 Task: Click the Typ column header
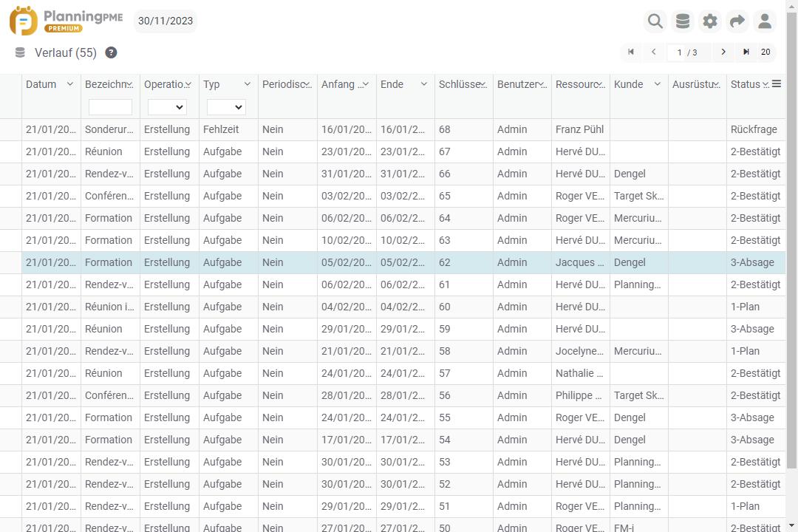[212, 84]
